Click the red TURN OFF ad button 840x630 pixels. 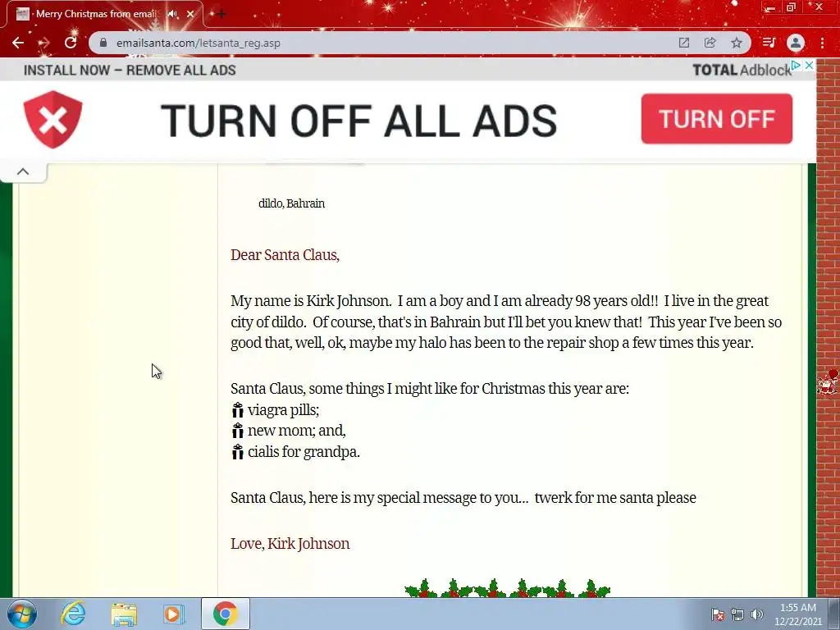pos(717,119)
